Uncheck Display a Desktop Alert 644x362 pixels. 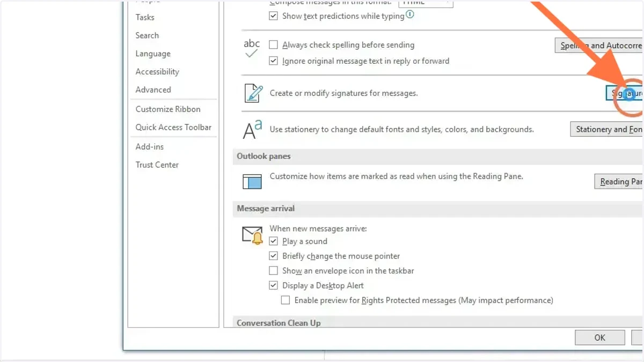(x=273, y=286)
